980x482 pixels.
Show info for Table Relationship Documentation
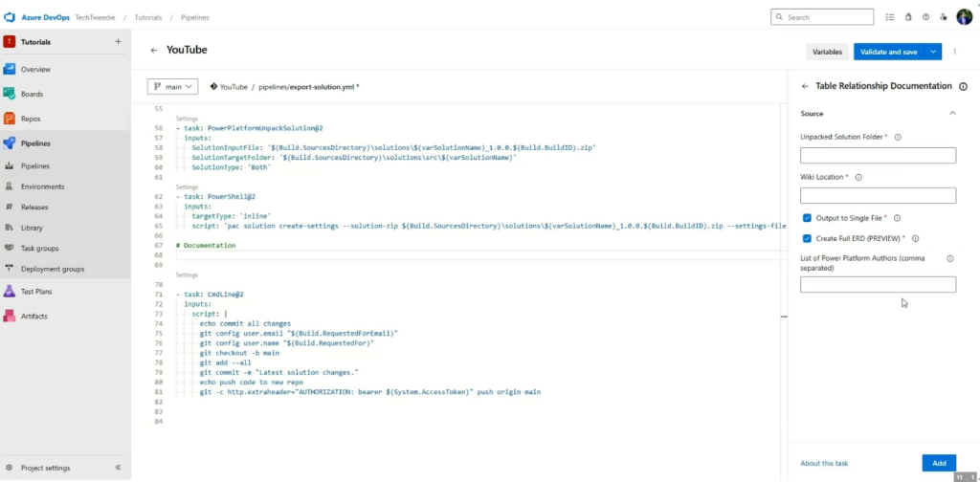point(963,86)
